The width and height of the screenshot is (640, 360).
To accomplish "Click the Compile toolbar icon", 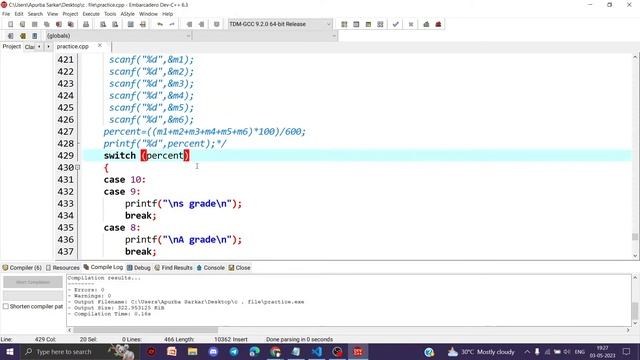I will [x=344, y=24].
